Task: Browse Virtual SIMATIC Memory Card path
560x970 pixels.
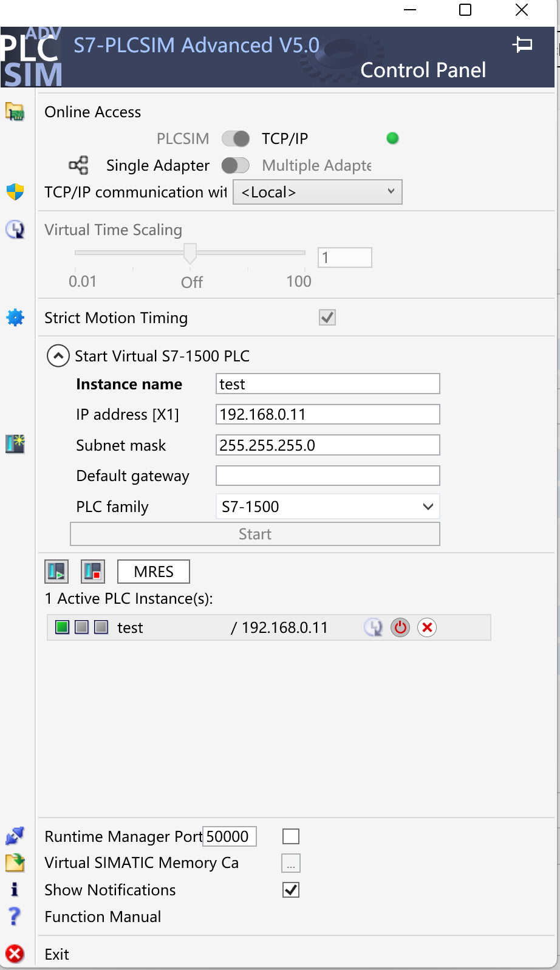Action: coord(291,863)
